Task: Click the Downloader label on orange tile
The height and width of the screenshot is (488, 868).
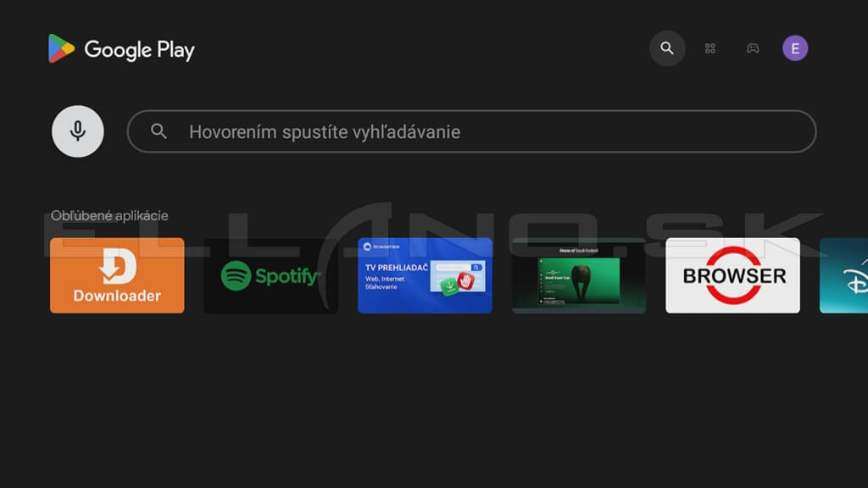Action: coord(117,297)
